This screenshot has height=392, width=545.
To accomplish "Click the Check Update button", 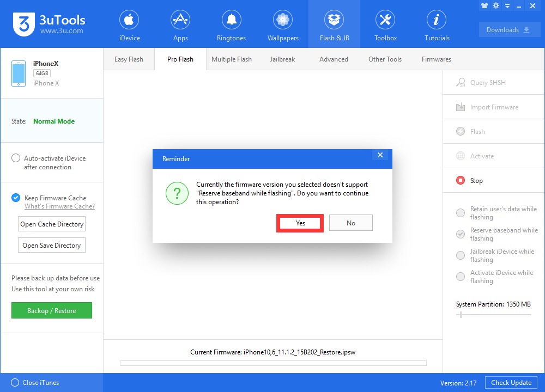I will pos(511,383).
